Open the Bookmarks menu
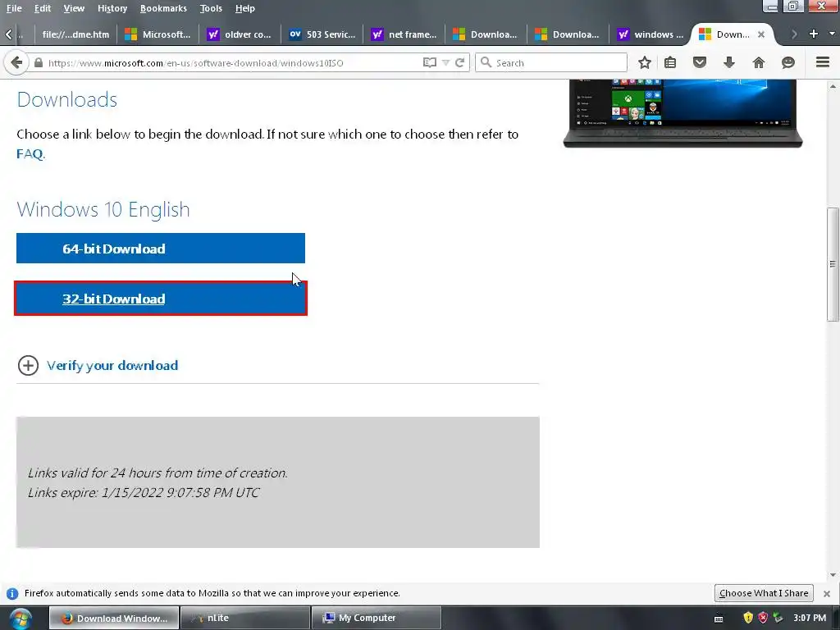Viewport: 840px width, 630px height. [x=163, y=8]
